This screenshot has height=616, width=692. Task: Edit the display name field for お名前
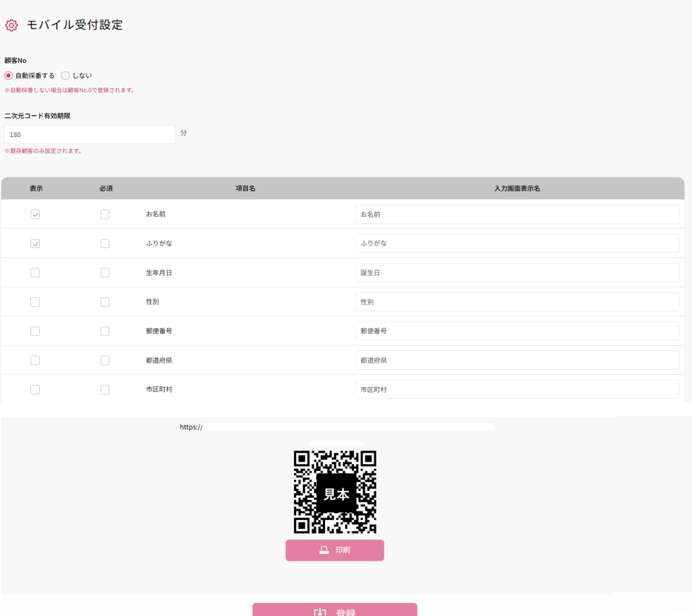[517, 214]
